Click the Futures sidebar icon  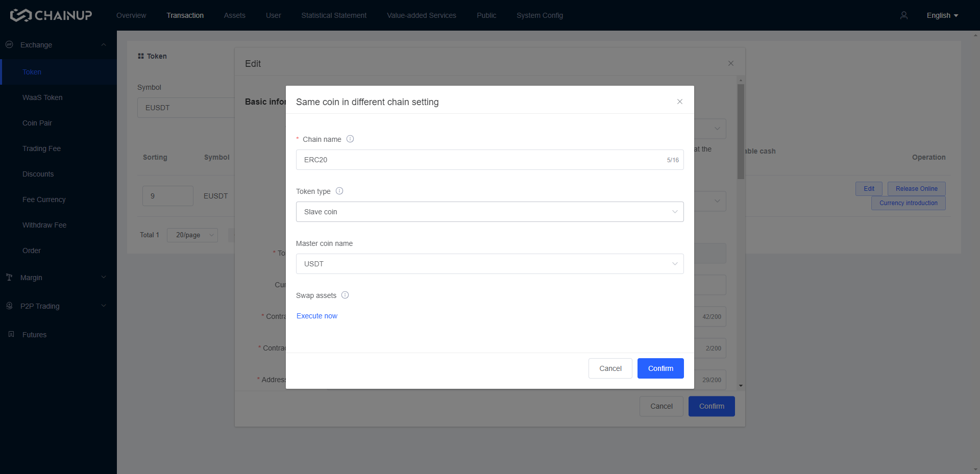pos(11,334)
